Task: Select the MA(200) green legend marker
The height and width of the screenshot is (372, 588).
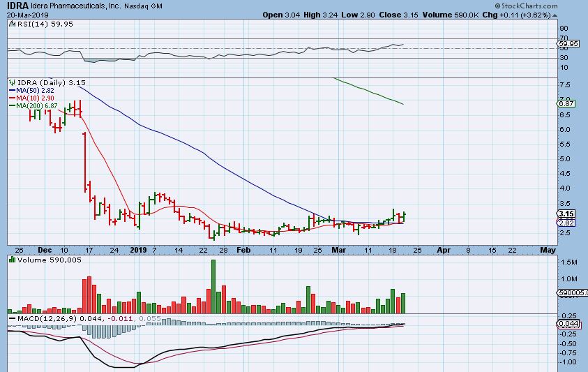Action: [12, 106]
